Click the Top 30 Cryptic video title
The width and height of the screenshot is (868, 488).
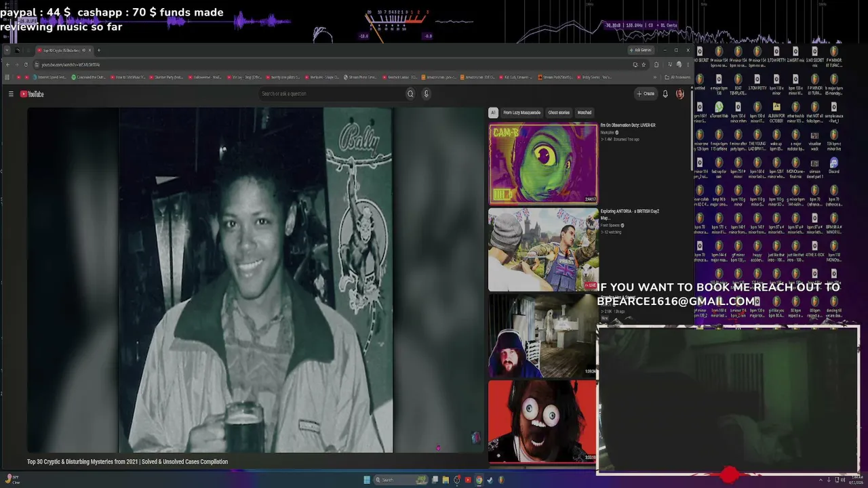tap(127, 462)
